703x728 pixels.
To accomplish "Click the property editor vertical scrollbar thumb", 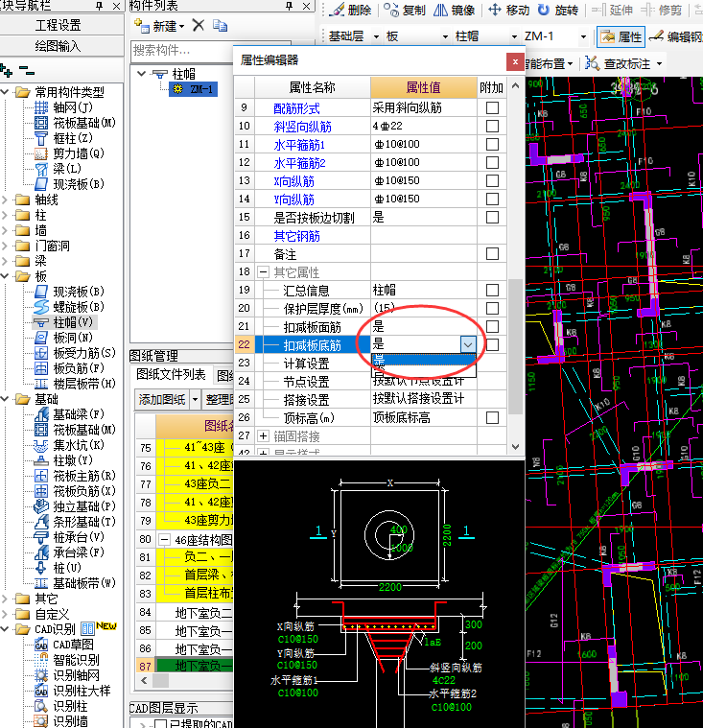I will pos(515,346).
